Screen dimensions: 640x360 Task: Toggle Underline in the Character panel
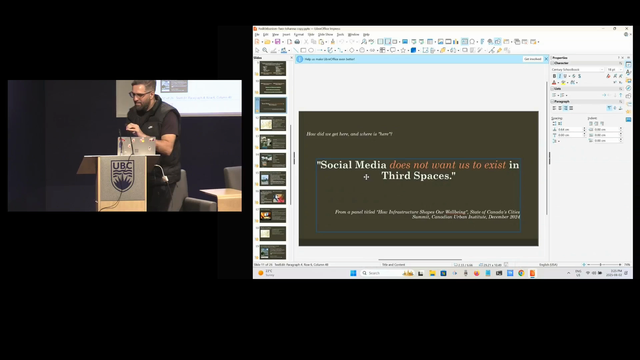(565, 76)
